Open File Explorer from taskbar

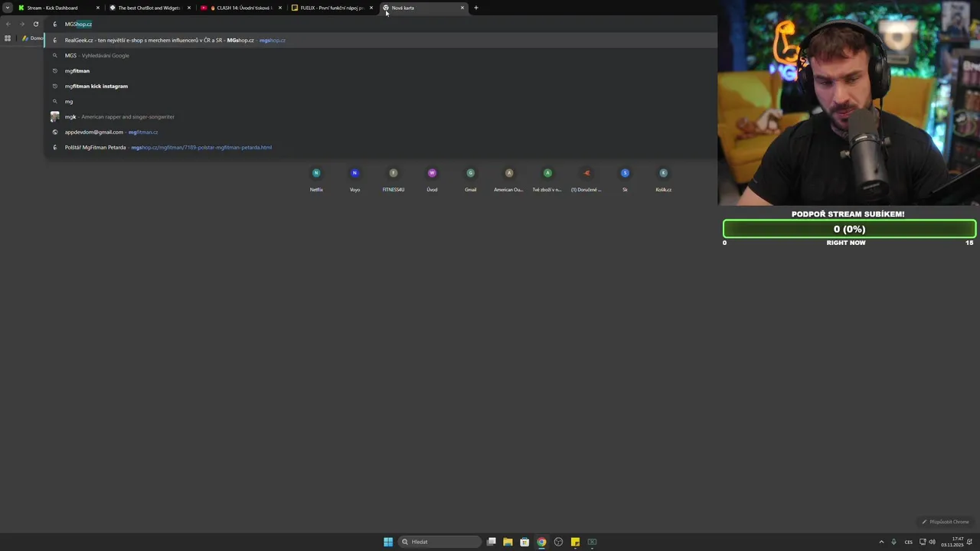508,542
